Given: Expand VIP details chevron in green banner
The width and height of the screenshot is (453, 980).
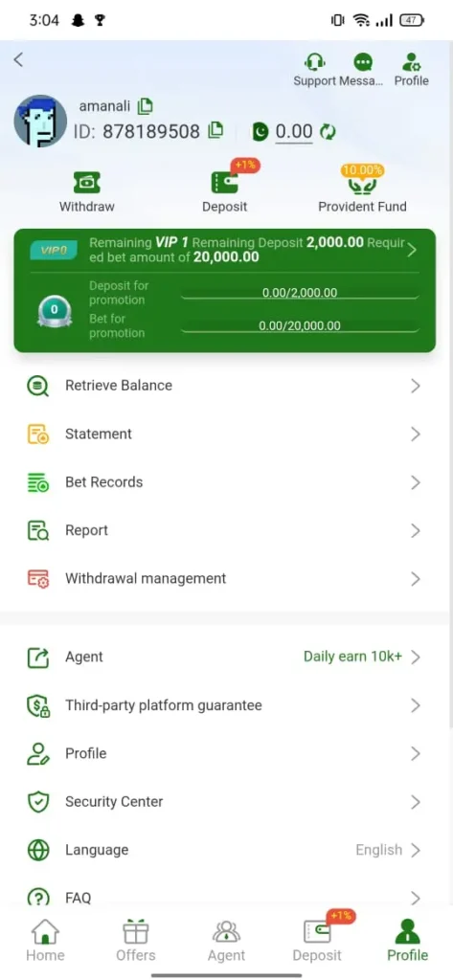Looking at the screenshot, I should [x=412, y=251].
